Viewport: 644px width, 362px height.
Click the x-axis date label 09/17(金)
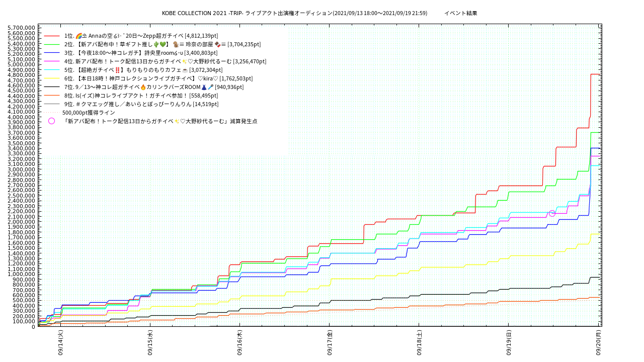[x=330, y=343]
